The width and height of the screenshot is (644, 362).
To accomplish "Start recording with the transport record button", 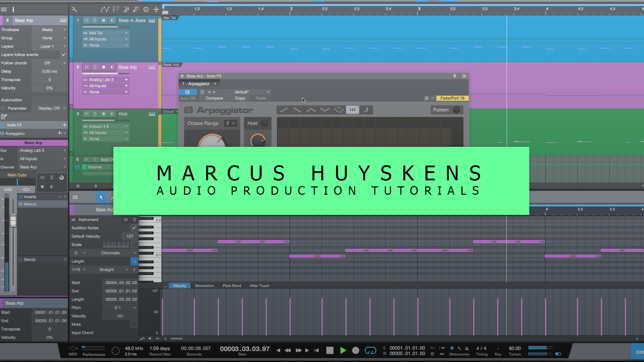I will (356, 351).
